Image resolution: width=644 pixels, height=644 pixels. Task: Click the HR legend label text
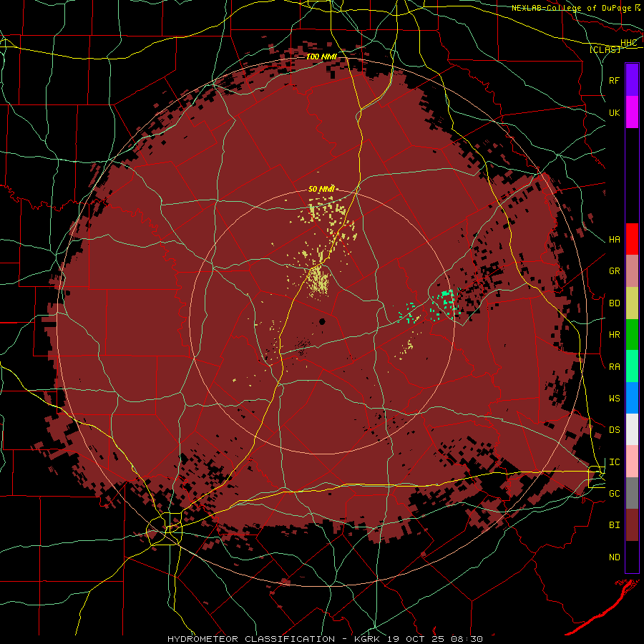614,335
